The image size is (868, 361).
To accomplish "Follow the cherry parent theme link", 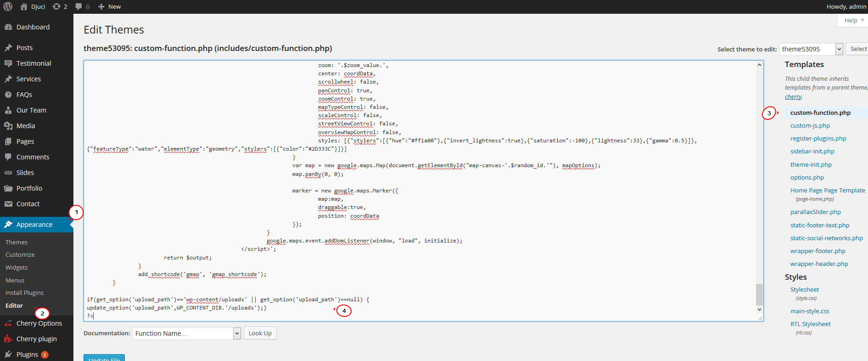I will [793, 96].
